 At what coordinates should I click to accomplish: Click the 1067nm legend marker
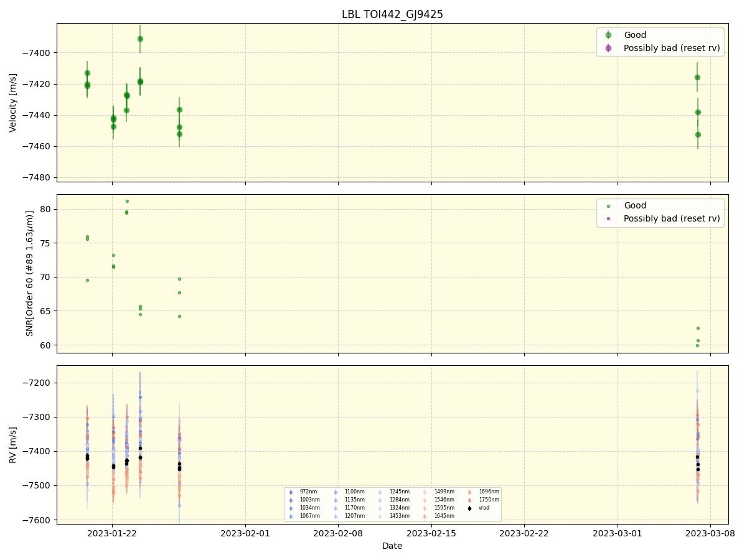291,516
